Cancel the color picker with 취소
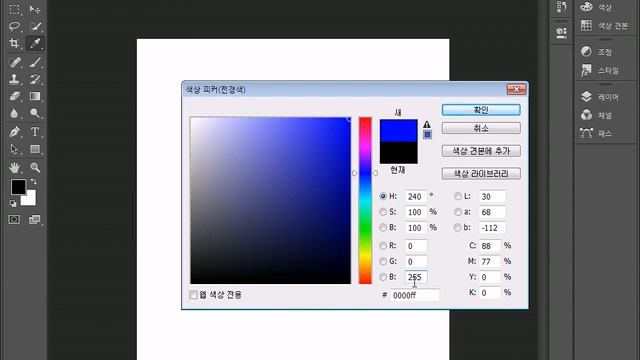This screenshot has width=640, height=360. click(x=481, y=128)
